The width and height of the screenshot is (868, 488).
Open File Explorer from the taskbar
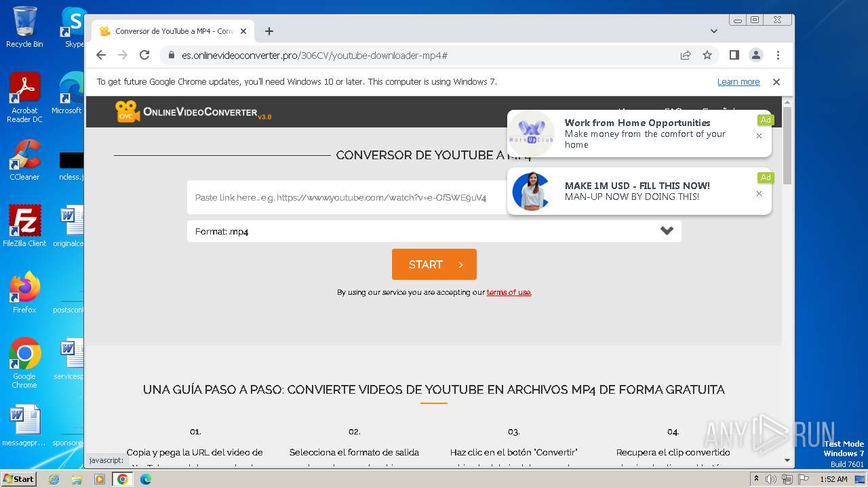point(77,479)
